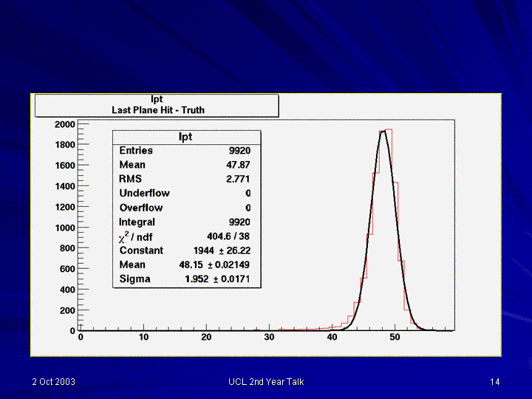Click the y-axis label 1400
Image resolution: width=532 pixels, height=399 pixels.
(x=65, y=186)
